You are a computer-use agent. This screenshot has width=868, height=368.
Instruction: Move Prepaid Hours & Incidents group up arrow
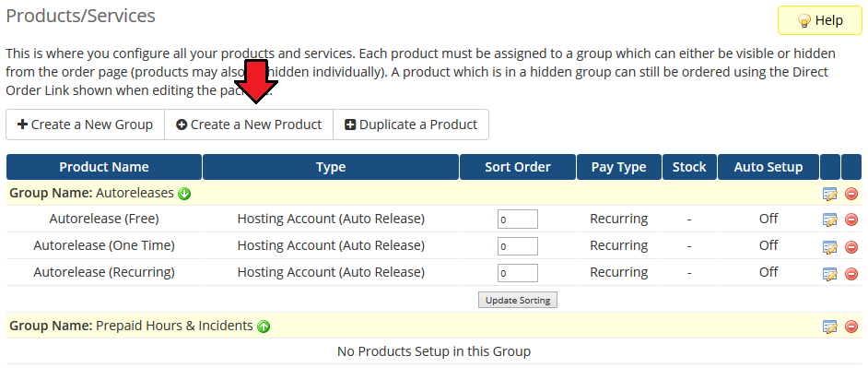[x=264, y=326]
